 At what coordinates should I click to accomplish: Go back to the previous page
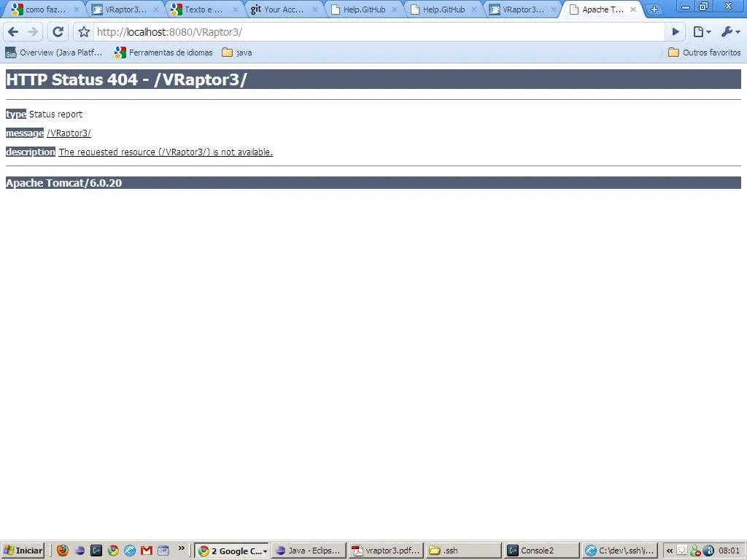(13, 32)
